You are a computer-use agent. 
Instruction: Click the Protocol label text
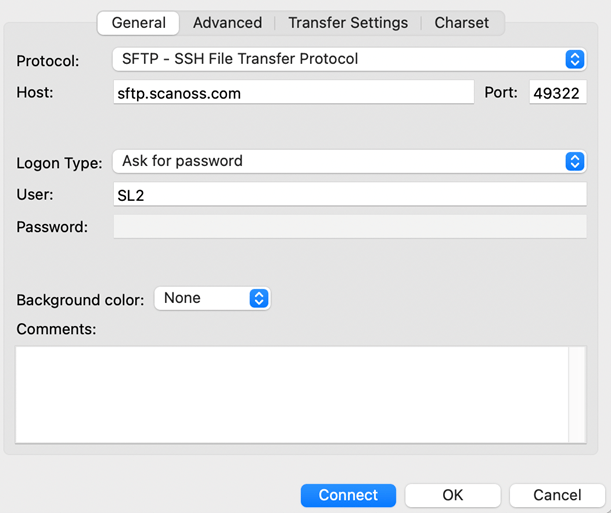48,61
